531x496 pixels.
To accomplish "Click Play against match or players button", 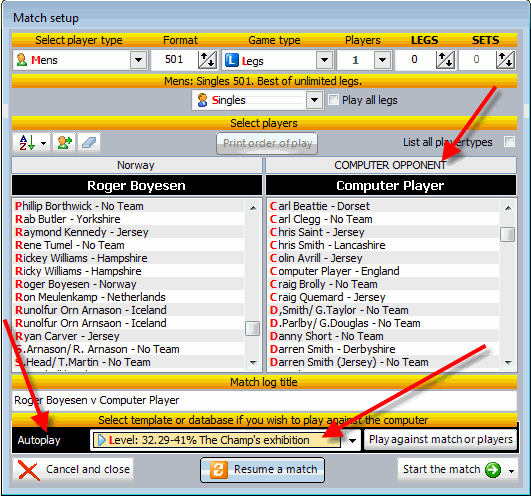I will 441,439.
